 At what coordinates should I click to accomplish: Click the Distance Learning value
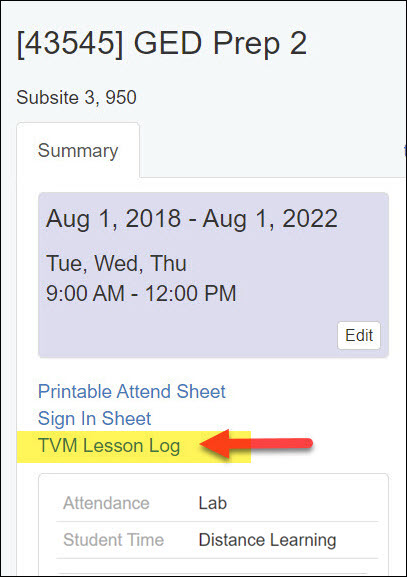[268, 540]
